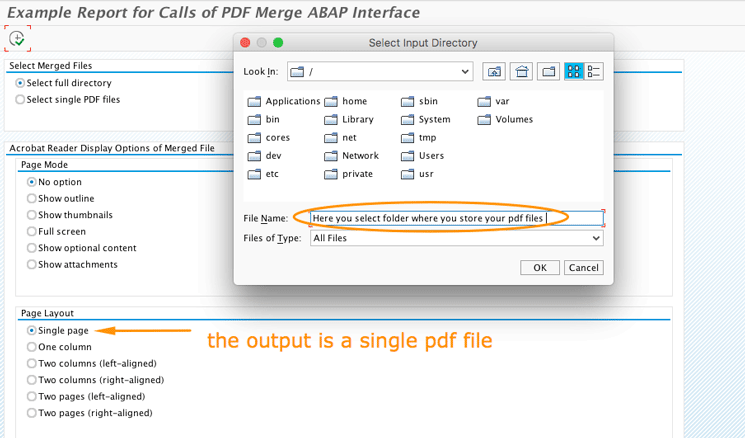Select the sbin folder

[420, 101]
